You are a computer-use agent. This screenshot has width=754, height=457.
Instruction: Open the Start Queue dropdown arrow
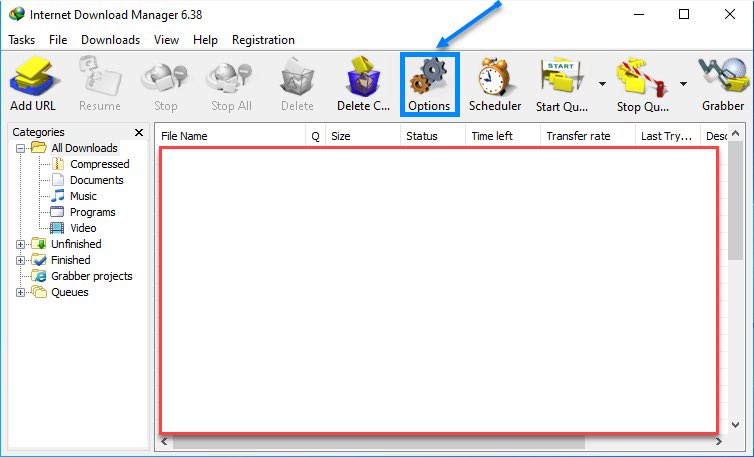pyautogui.click(x=603, y=84)
